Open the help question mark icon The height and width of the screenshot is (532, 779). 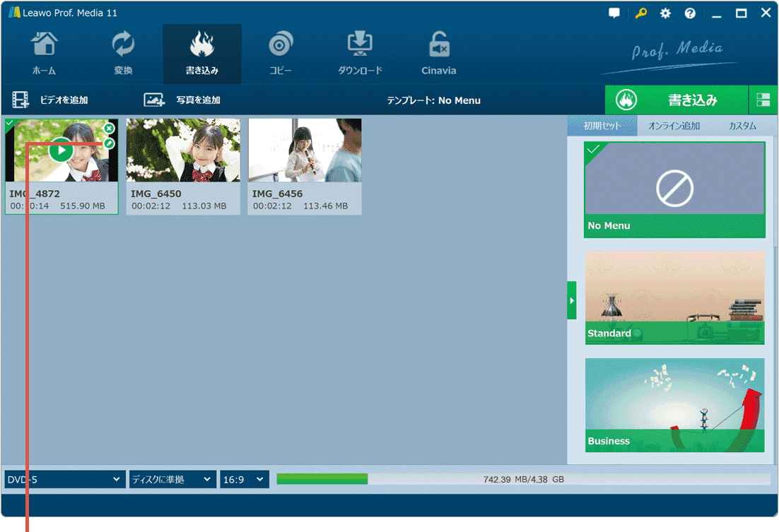tap(690, 13)
